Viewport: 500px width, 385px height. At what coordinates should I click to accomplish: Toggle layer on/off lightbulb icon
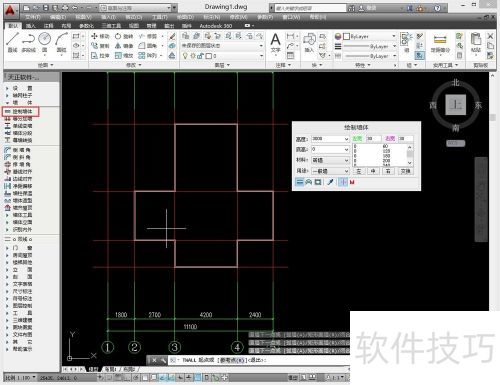point(185,56)
